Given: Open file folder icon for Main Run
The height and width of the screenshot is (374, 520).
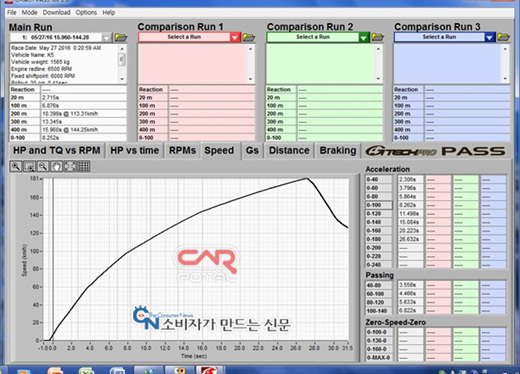Looking at the screenshot, I should [121, 37].
